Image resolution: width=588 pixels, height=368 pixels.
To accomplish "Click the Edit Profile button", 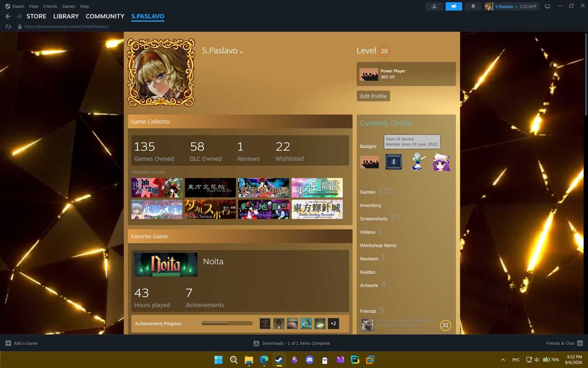I will coord(373,96).
